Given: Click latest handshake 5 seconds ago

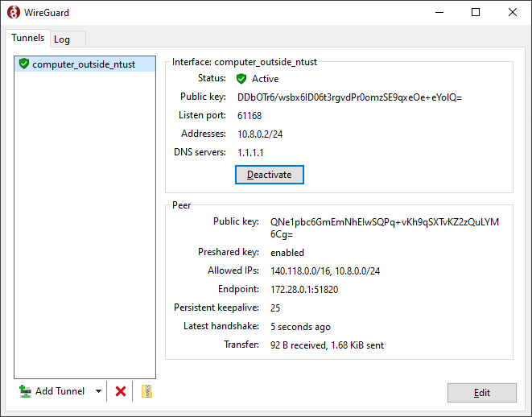Looking at the screenshot, I should [300, 327].
